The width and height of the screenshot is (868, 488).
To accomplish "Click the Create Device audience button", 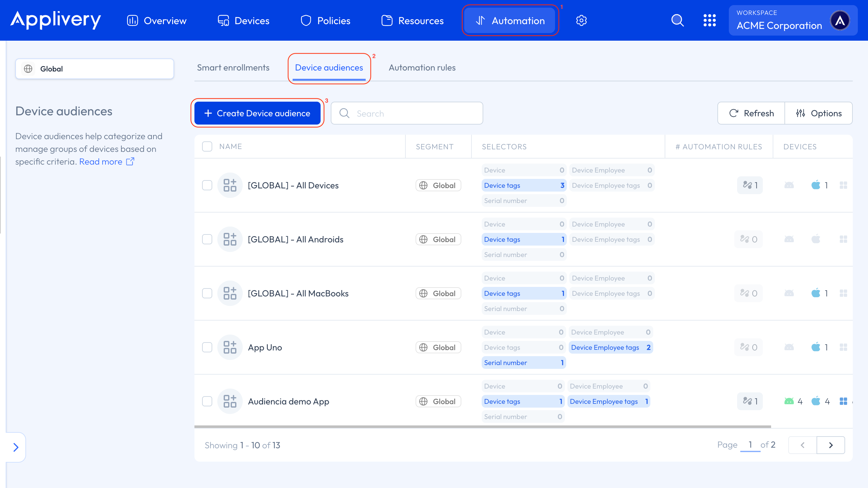I will tap(257, 113).
